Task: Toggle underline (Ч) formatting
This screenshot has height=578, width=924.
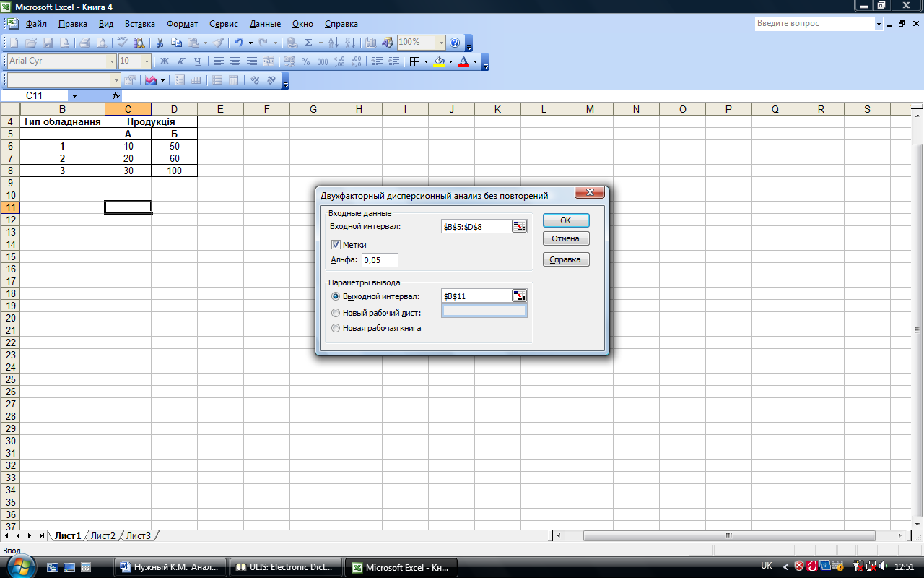Action: [x=198, y=61]
